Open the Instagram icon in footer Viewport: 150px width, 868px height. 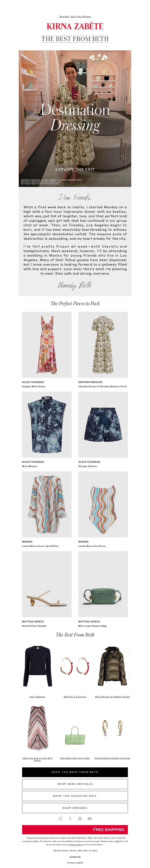[60, 819]
